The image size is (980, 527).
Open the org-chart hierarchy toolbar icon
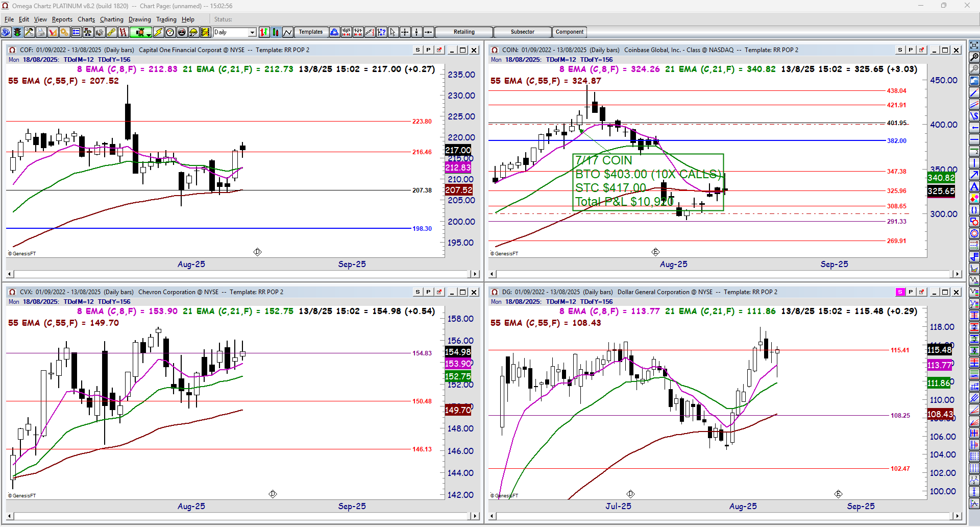click(88, 32)
